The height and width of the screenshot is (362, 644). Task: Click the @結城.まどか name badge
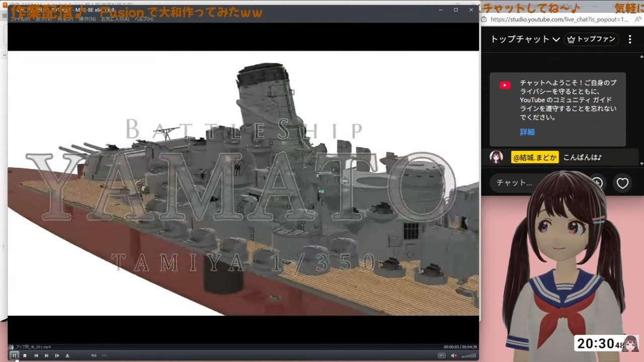pyautogui.click(x=535, y=157)
